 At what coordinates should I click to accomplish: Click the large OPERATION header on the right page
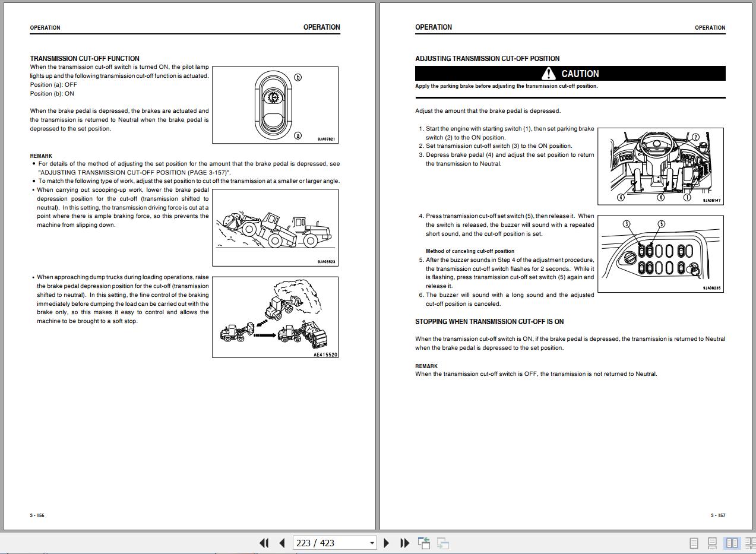(x=434, y=27)
